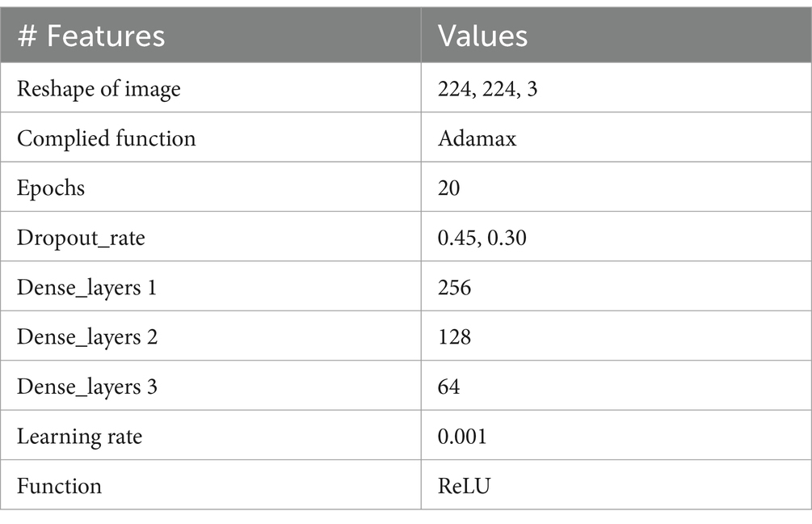Select the 'Adamax' value
The width and height of the screenshot is (812, 524).
tap(477, 138)
